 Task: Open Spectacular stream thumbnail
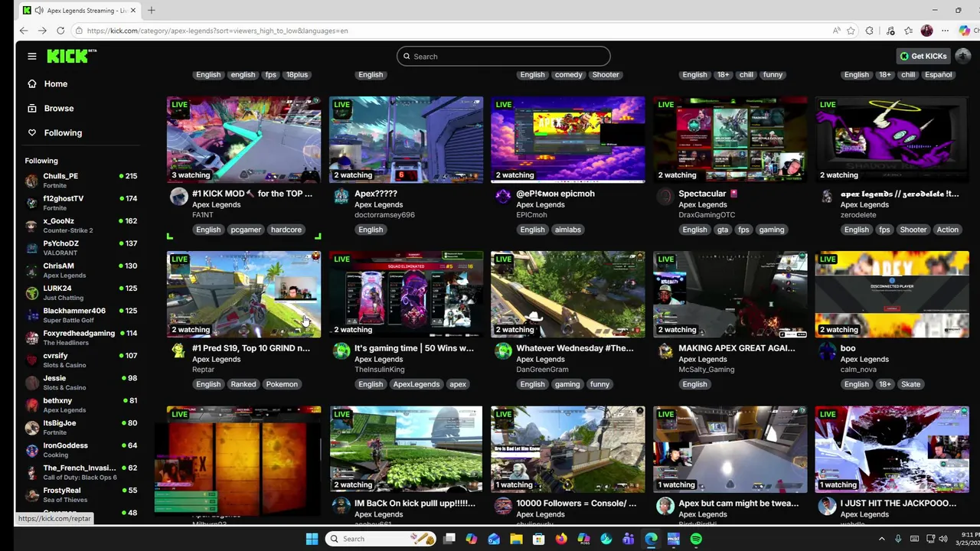click(730, 139)
